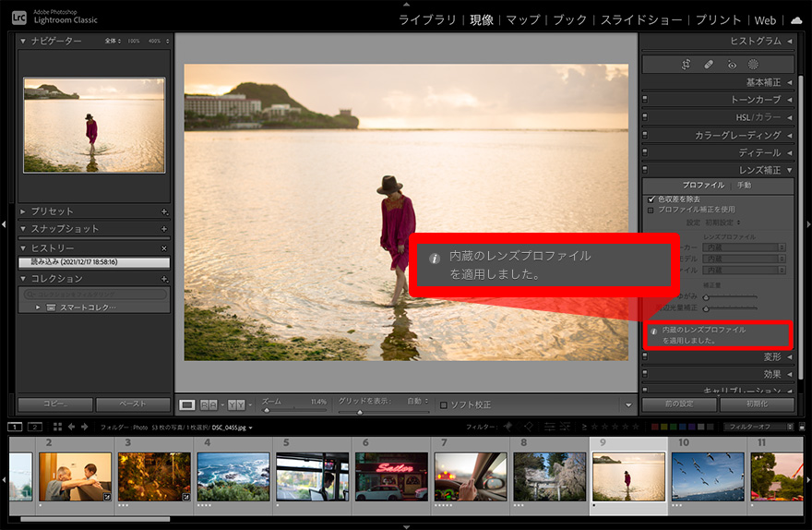Click the Loupe view icon in toolbar
Screen dimensions: 812x530
tap(187, 404)
